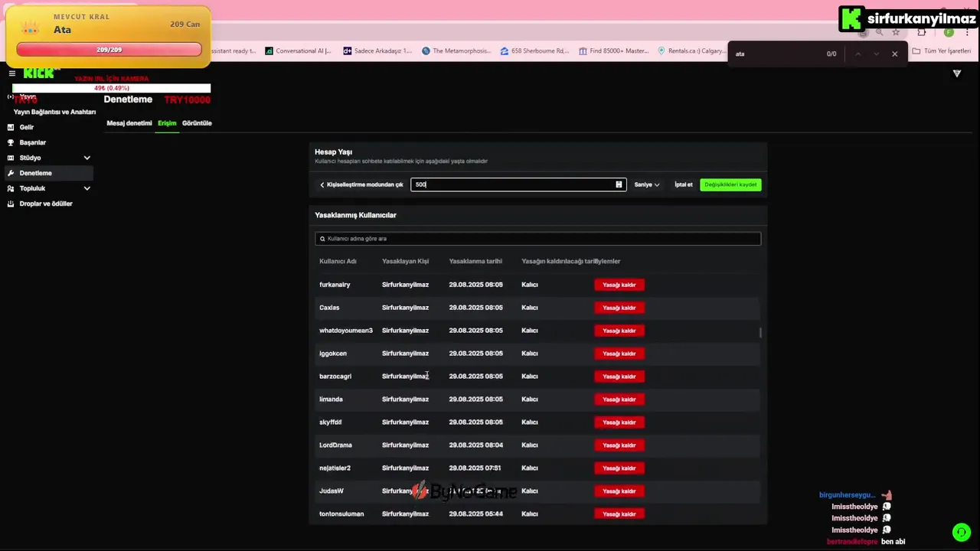The image size is (980, 551).
Task: Click the Başarılar trophy icon
Action: coord(11,142)
